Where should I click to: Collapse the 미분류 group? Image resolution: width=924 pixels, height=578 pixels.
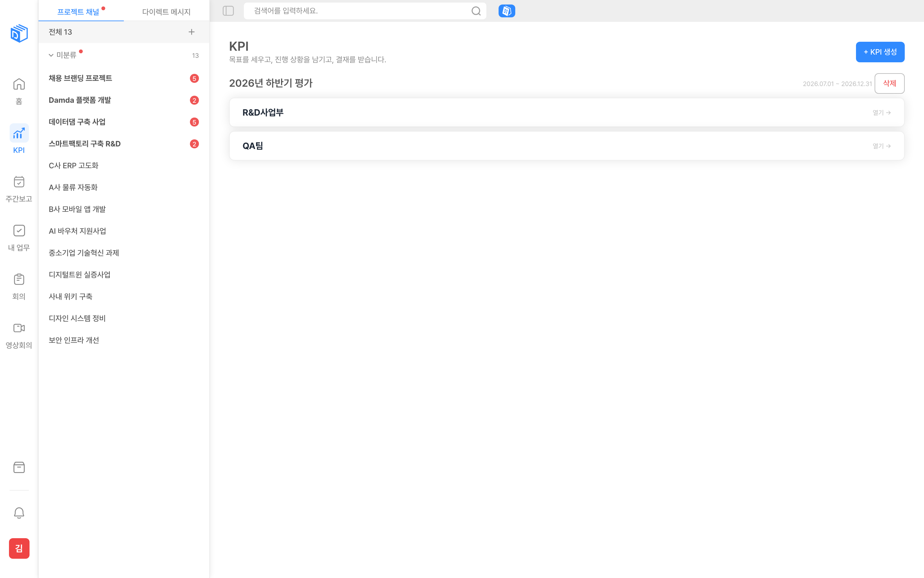pos(51,56)
